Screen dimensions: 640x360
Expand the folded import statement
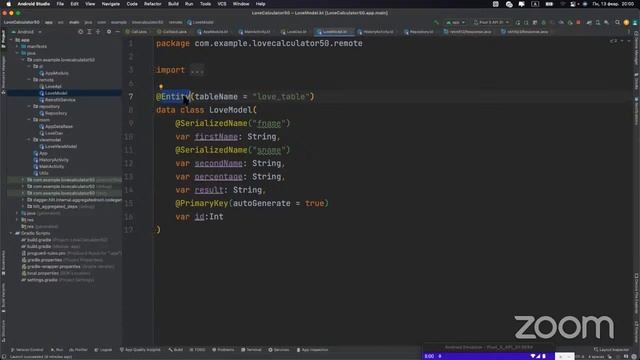pos(197,70)
